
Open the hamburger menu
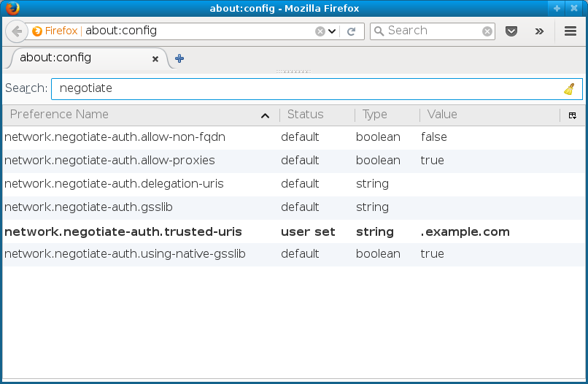coord(570,31)
